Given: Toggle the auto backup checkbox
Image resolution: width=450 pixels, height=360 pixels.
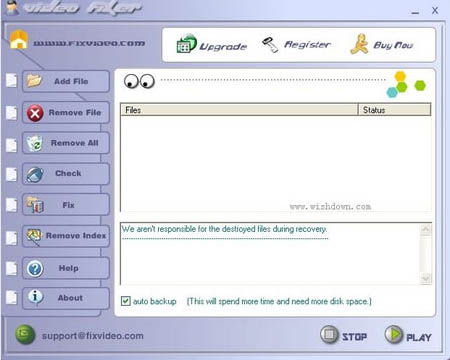Looking at the screenshot, I should (126, 301).
